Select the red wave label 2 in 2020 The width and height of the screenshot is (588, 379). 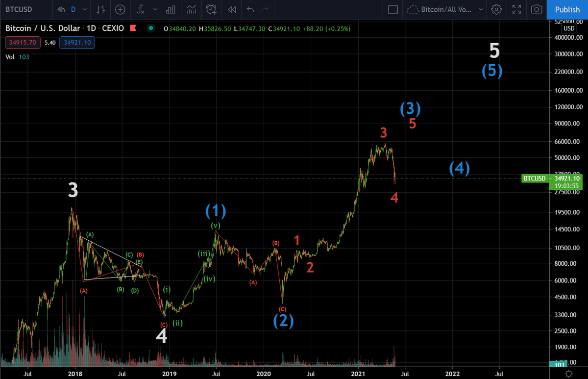310,268
